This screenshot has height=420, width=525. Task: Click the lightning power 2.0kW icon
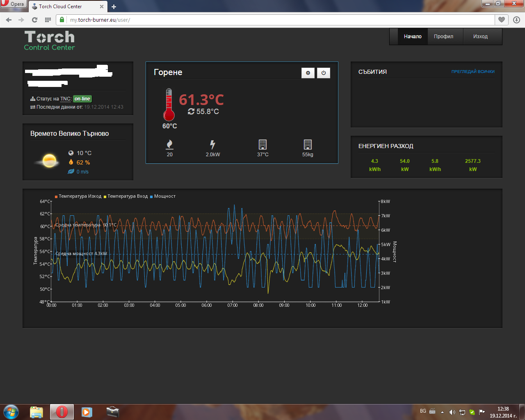(212, 144)
